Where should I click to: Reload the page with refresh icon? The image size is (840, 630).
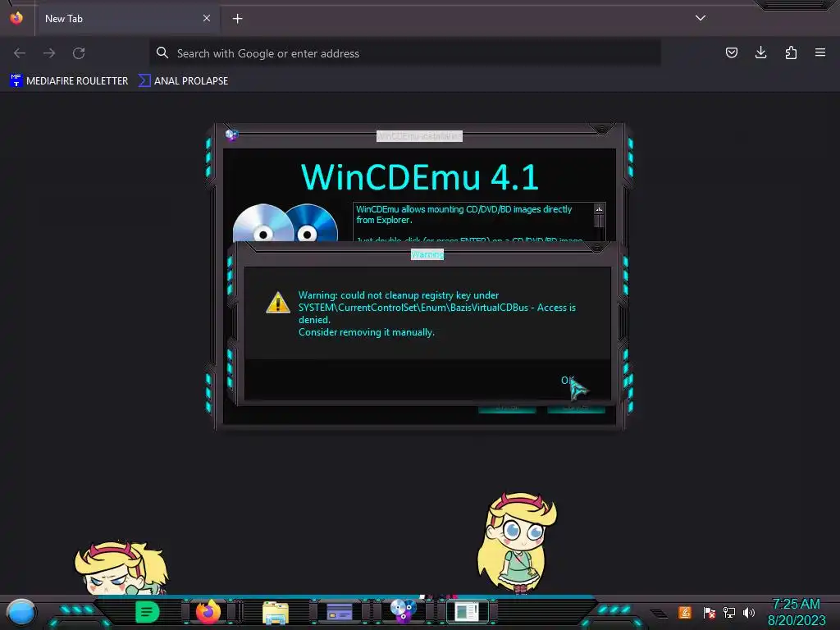coord(79,53)
